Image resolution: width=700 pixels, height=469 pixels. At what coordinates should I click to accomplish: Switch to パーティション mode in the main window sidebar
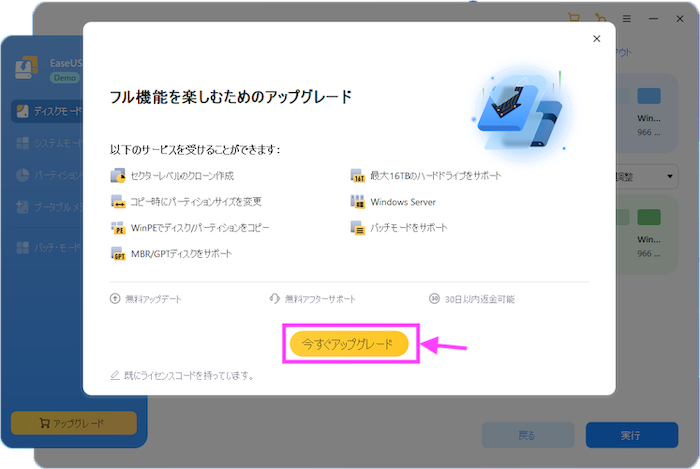(48, 175)
